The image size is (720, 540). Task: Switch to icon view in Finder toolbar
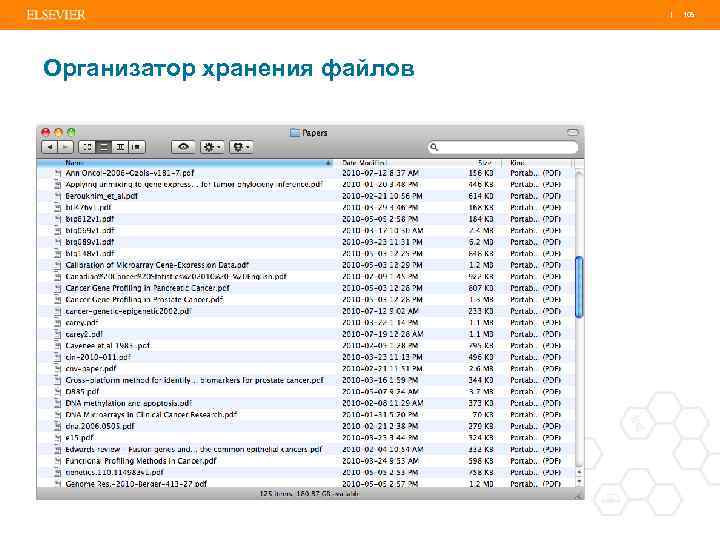click(87, 147)
